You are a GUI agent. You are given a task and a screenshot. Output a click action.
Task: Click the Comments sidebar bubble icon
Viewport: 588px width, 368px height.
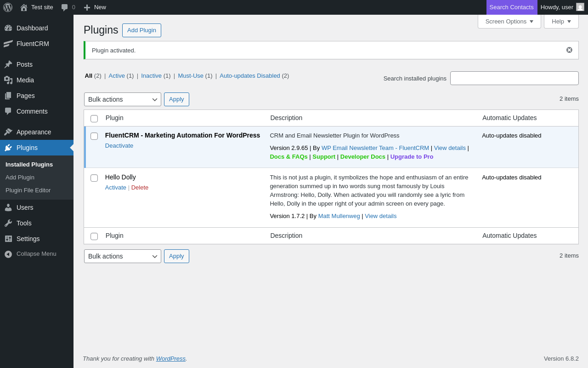click(8, 111)
